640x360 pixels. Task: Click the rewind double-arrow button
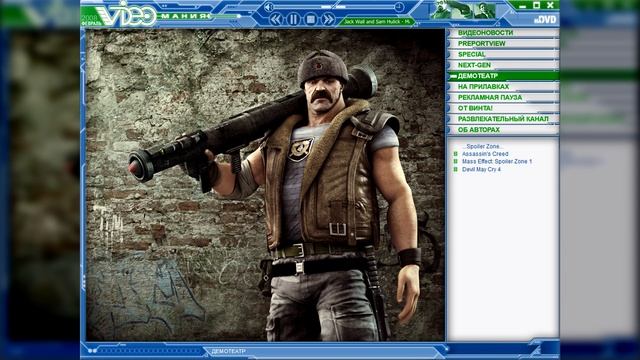tap(276, 19)
